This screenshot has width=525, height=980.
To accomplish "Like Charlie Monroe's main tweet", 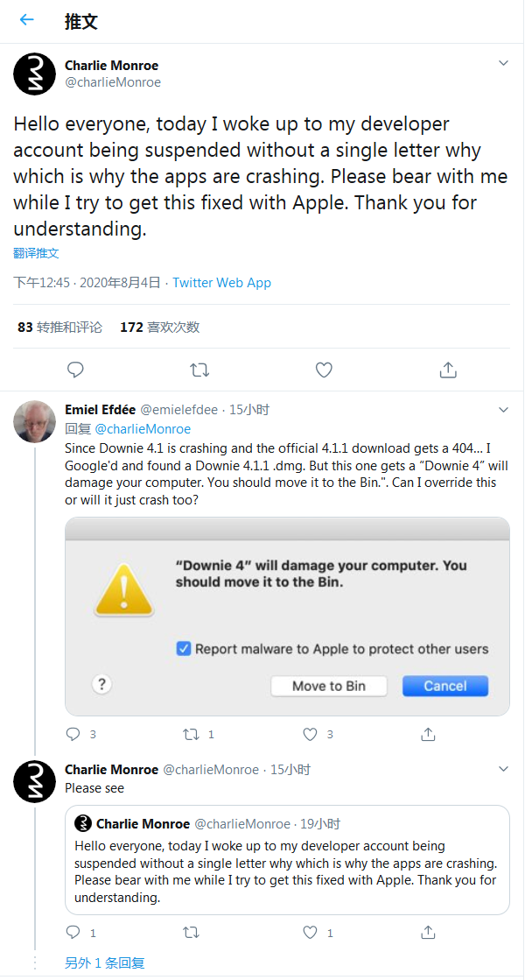I will [324, 370].
